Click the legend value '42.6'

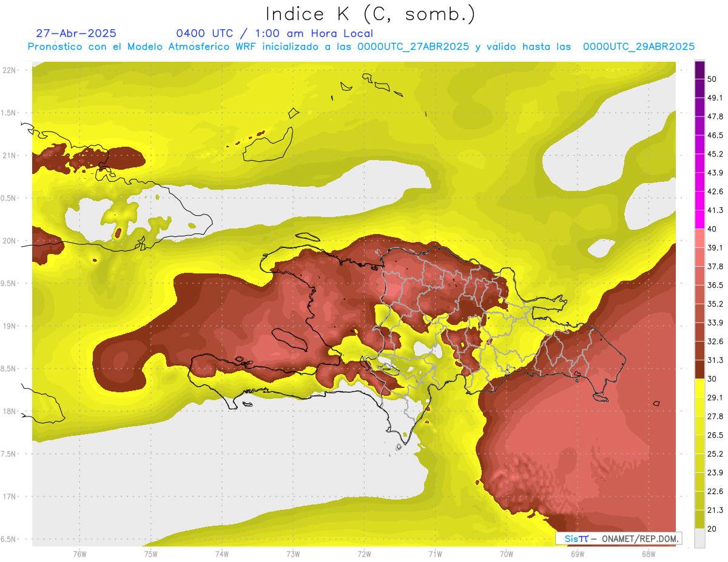point(715,192)
